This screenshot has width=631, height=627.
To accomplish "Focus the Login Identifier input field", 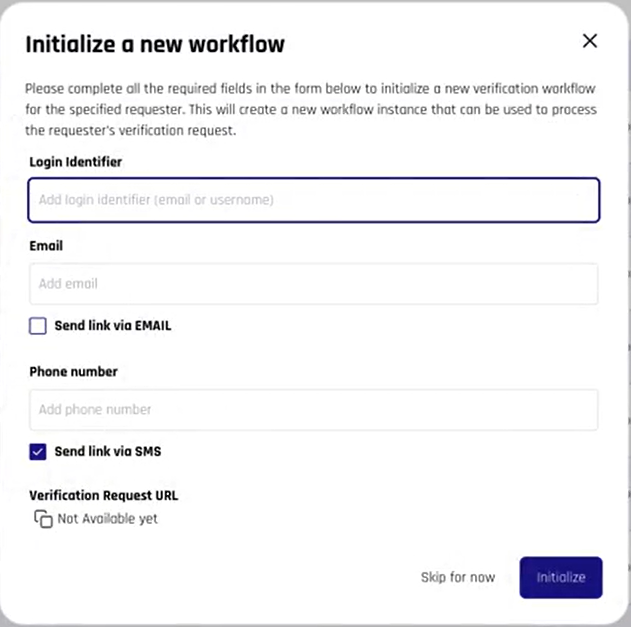I will pos(313,200).
